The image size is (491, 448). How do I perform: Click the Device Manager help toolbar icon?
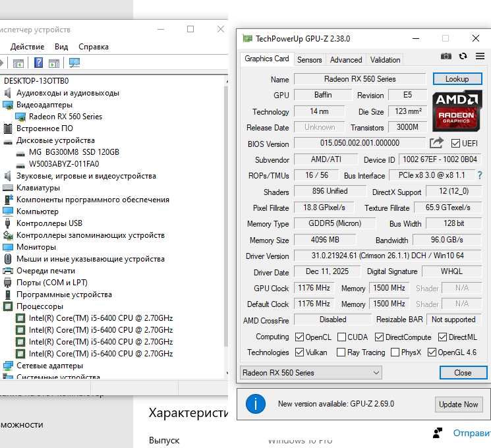[38, 63]
